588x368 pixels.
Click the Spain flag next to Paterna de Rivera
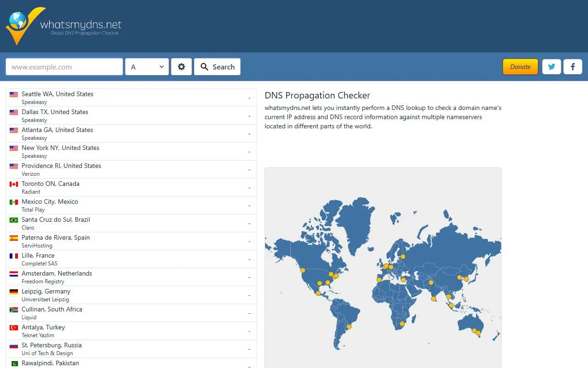14,238
